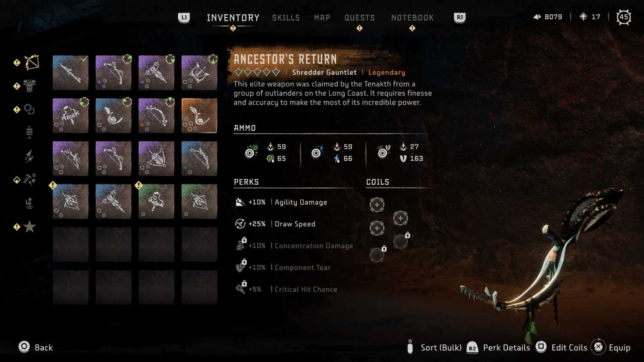
Task: Open the Quests tab
Action: tap(359, 18)
